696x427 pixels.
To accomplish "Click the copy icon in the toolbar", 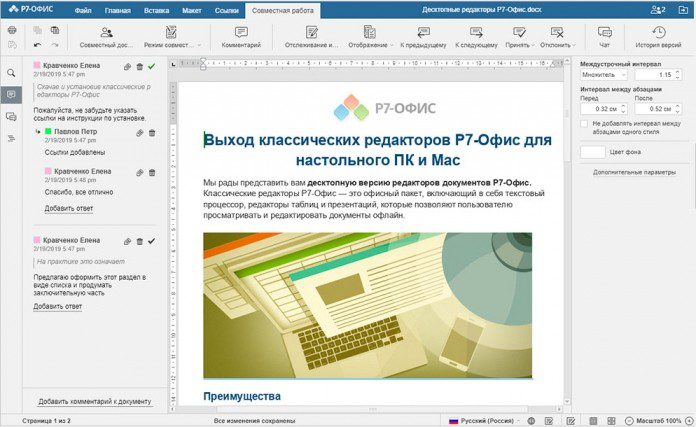I will click(37, 30).
